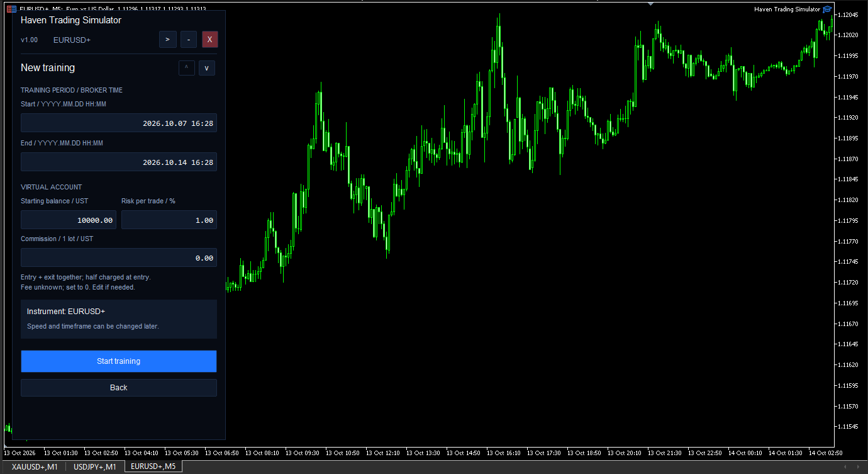Minimize the panel with the '-' button
The image size is (868, 474).
tap(189, 40)
